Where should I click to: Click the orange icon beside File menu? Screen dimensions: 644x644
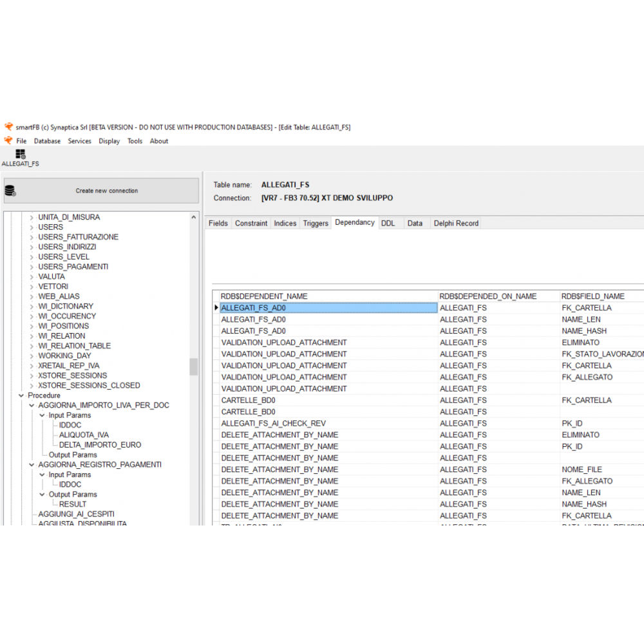coord(8,141)
